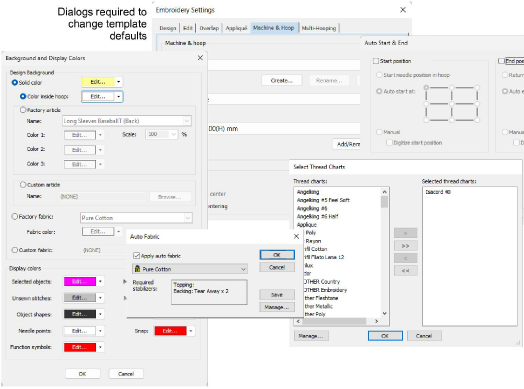Click Cancel in Background and Display Colors
Image resolution: width=524 pixels, height=389 pixels.
click(126, 374)
